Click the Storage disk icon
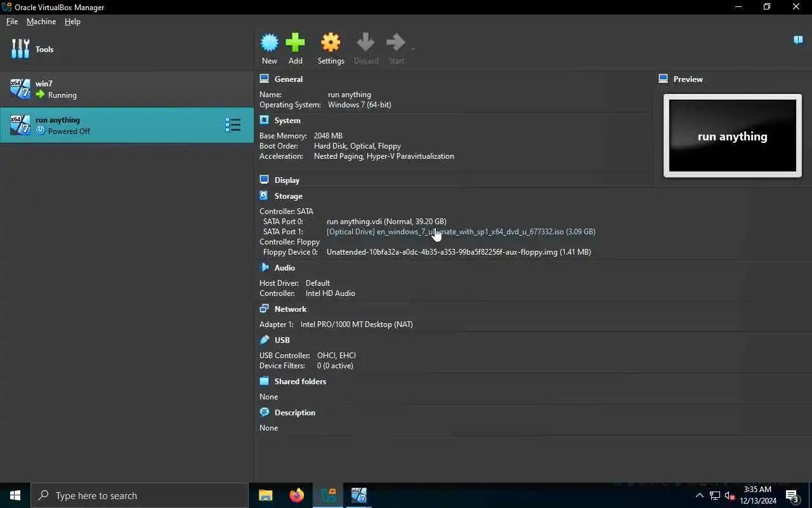 265,196
